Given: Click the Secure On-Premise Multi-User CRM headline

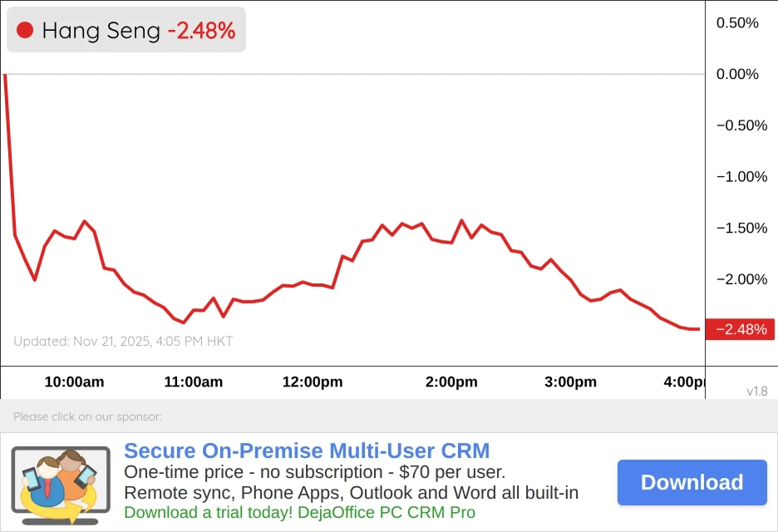Looking at the screenshot, I should (x=307, y=451).
